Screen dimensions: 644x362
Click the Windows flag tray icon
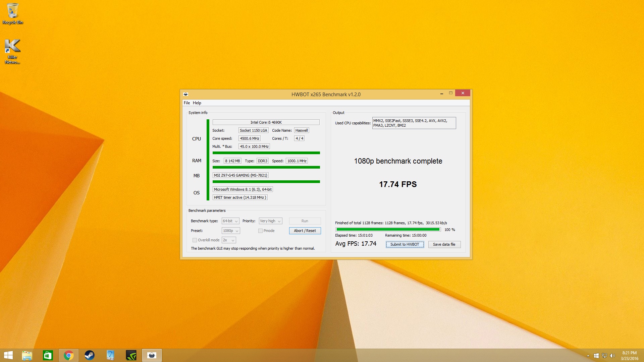pyautogui.click(x=596, y=356)
